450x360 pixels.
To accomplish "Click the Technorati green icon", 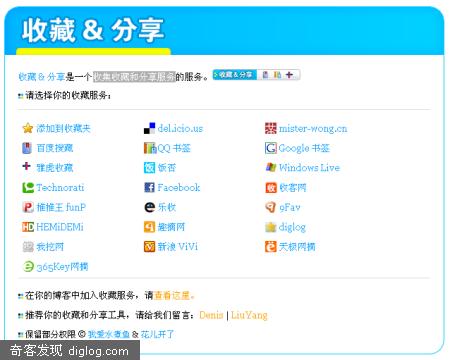I will click(x=28, y=188).
